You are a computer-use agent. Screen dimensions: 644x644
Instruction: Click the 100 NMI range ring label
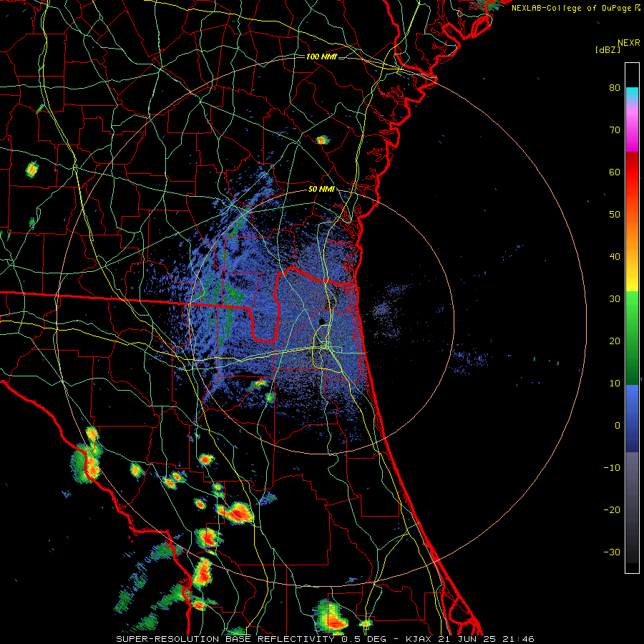[x=321, y=57]
